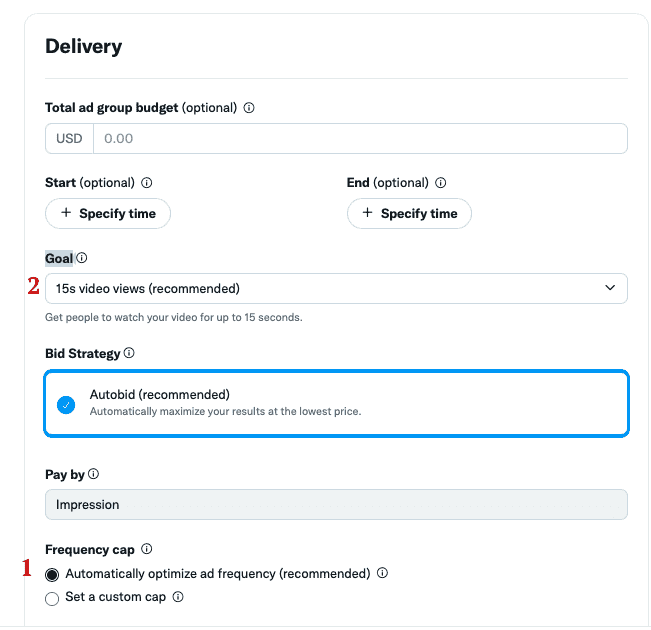Click info icon beside Total ad group budget
651x630 pixels.
point(249,108)
